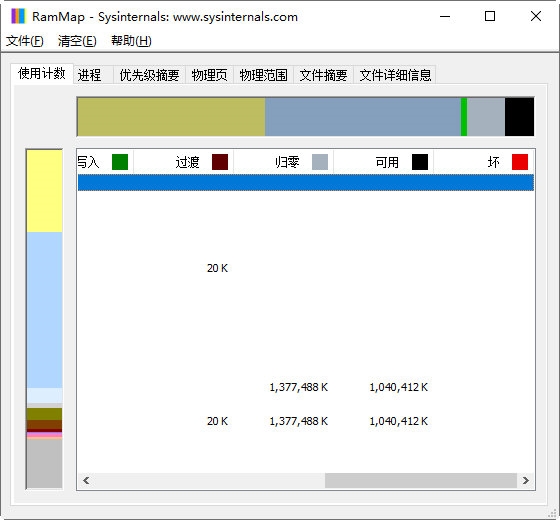Click the RamMap application icon in title bar

18,16
